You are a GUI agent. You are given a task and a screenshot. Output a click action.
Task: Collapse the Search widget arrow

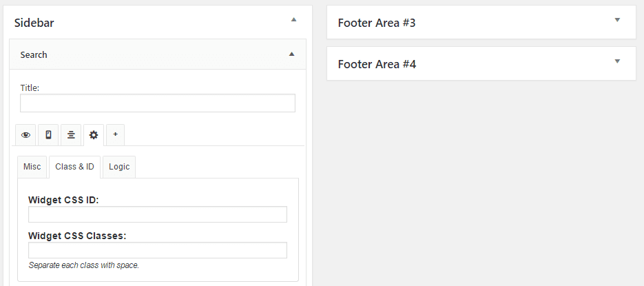point(291,54)
